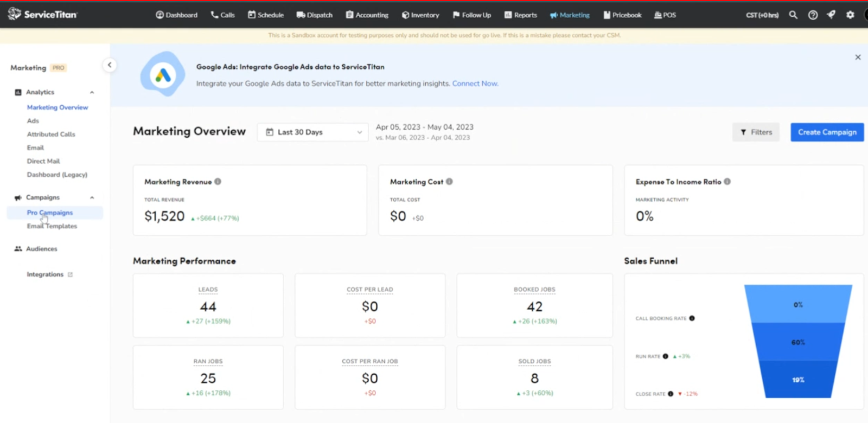Click the calendar icon in date selector

pos(269,132)
